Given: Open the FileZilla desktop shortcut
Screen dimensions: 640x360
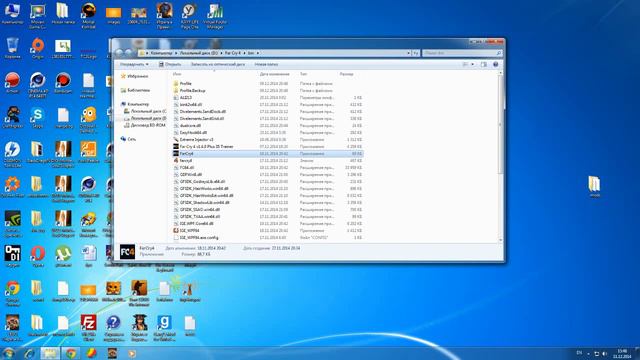Looking at the screenshot, I should click(88, 327).
